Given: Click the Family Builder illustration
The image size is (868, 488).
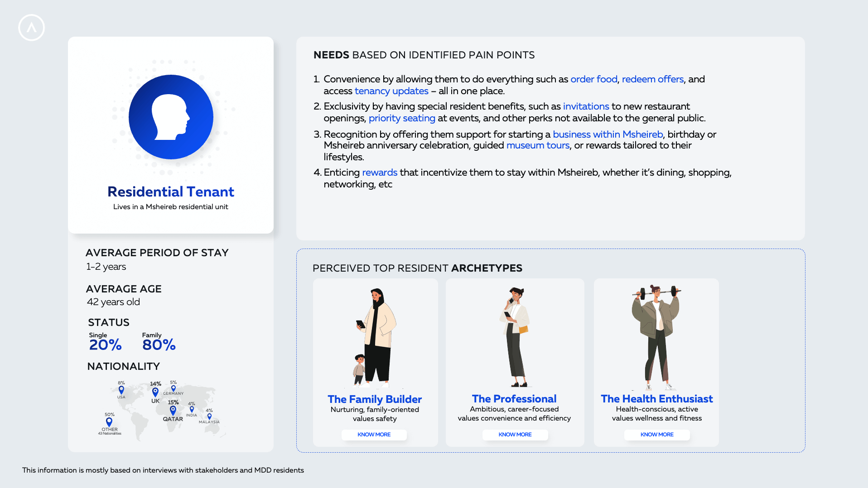Looking at the screenshot, I should click(375, 338).
